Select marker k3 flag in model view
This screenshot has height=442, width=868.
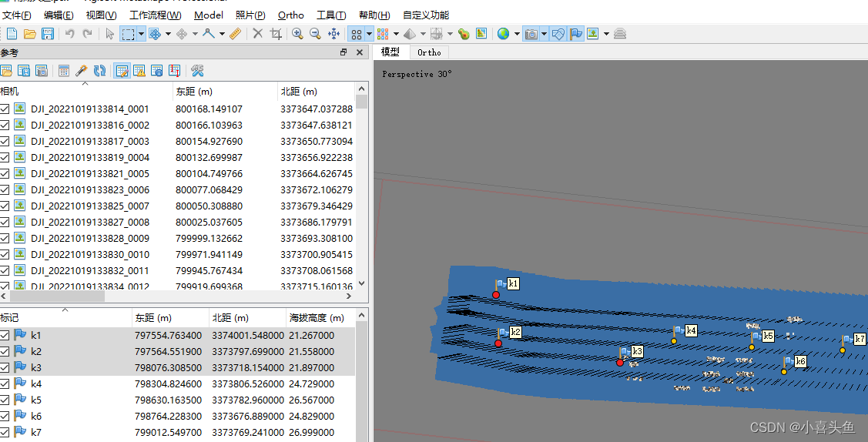pyautogui.click(x=624, y=353)
